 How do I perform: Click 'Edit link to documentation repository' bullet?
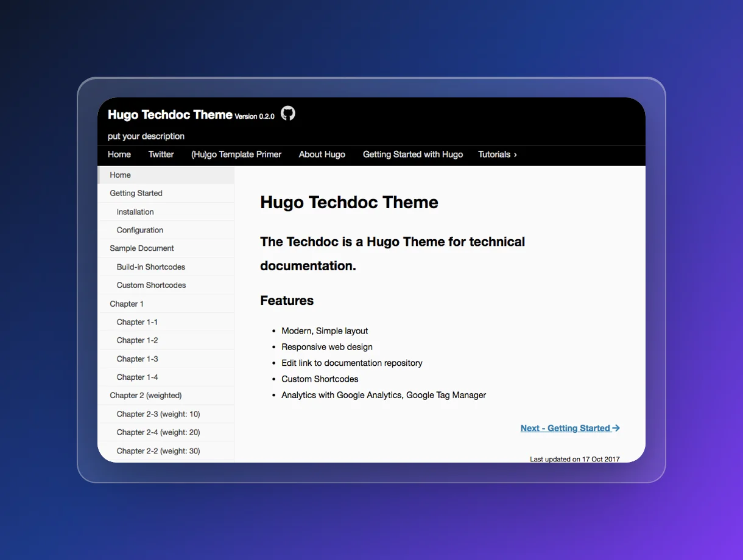352,363
